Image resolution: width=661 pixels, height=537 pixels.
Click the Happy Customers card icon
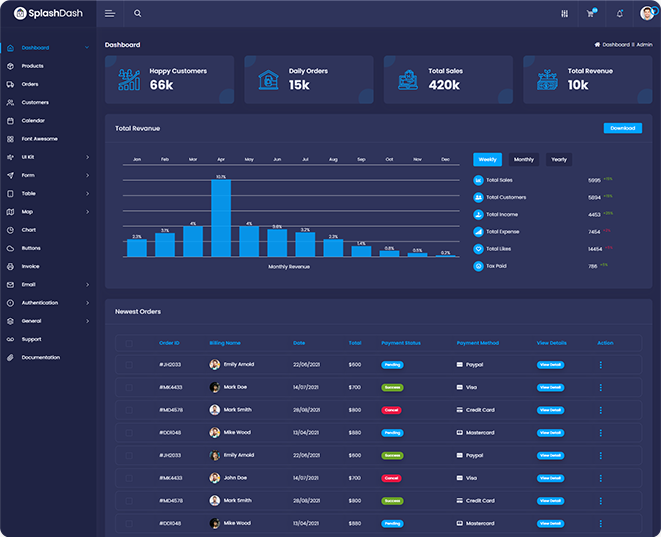coord(129,80)
